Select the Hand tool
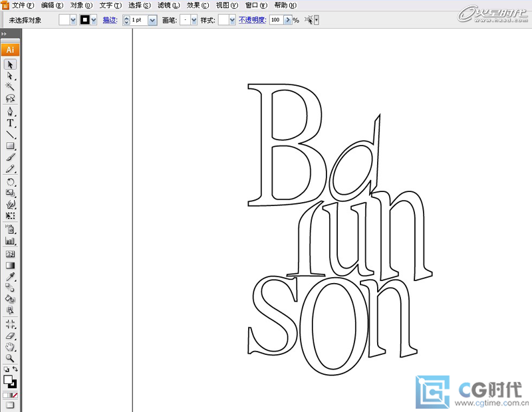The width and height of the screenshot is (532, 412). [x=10, y=347]
